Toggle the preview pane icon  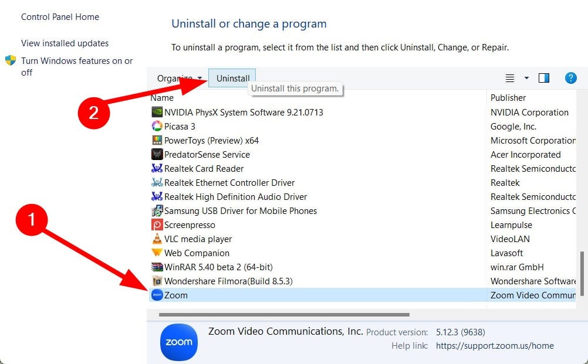pos(544,78)
